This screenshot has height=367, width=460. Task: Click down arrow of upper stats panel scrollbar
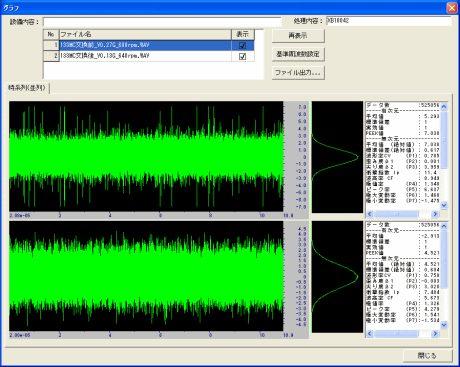(444, 205)
